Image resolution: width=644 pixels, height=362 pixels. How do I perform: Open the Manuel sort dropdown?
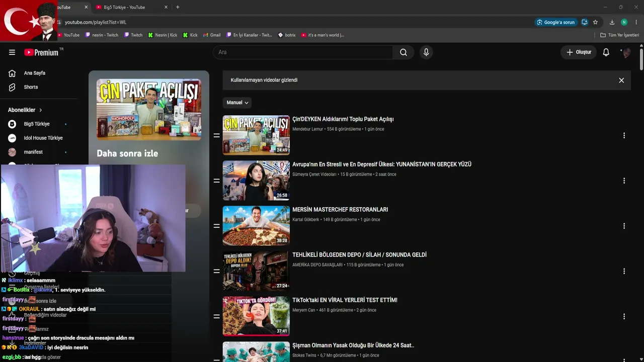tap(237, 103)
